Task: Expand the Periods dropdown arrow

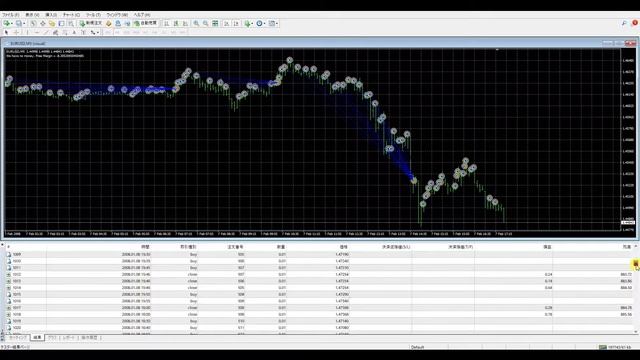Action: [x=264, y=23]
